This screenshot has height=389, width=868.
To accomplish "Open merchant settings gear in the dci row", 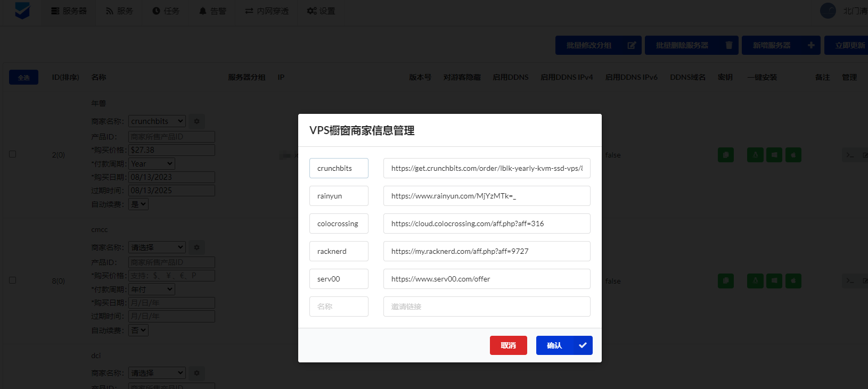I will click(196, 373).
